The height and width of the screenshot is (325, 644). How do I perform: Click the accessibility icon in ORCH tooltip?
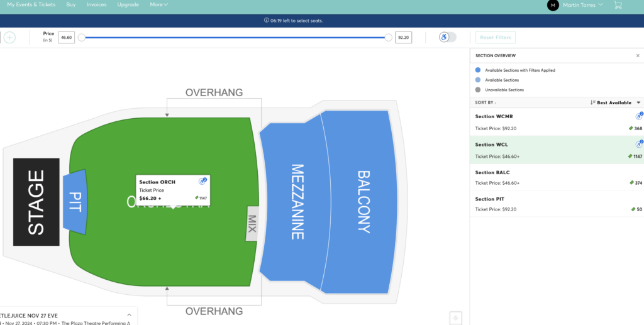[x=203, y=181]
